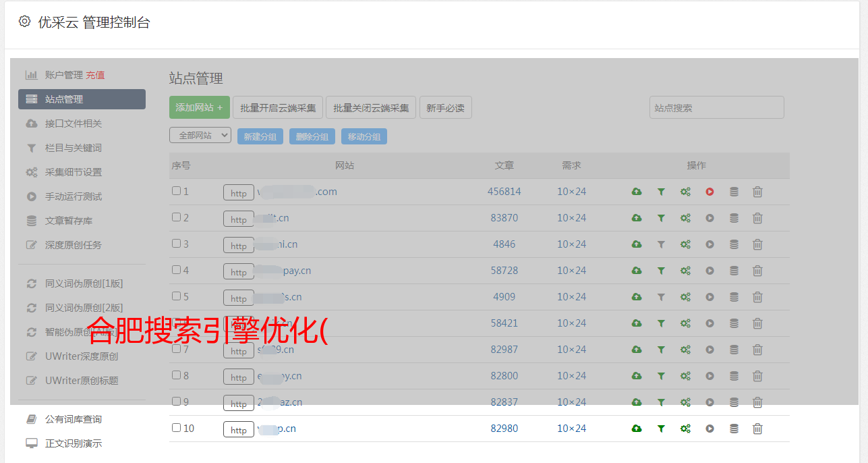Open gears settings icon in row 10
The width and height of the screenshot is (868, 463).
click(685, 429)
